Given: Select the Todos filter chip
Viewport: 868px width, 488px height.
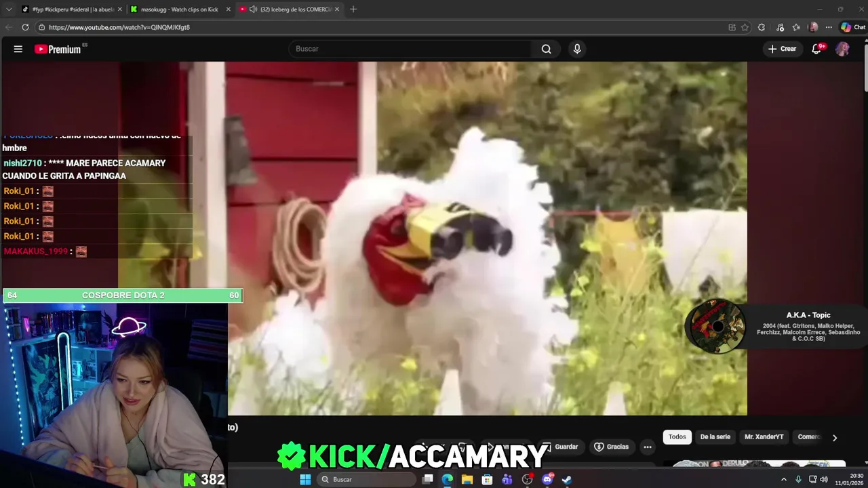Looking at the screenshot, I should click(677, 437).
